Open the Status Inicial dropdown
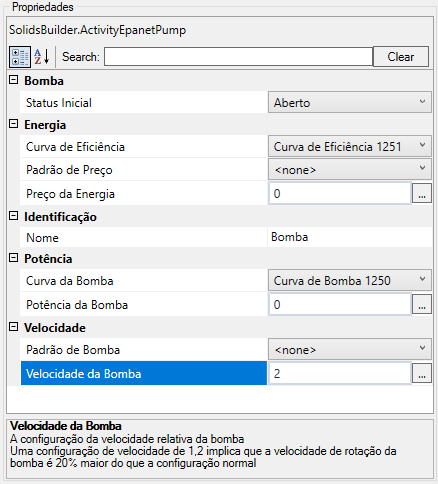Viewport: 438px width, 484px height. 350,103
